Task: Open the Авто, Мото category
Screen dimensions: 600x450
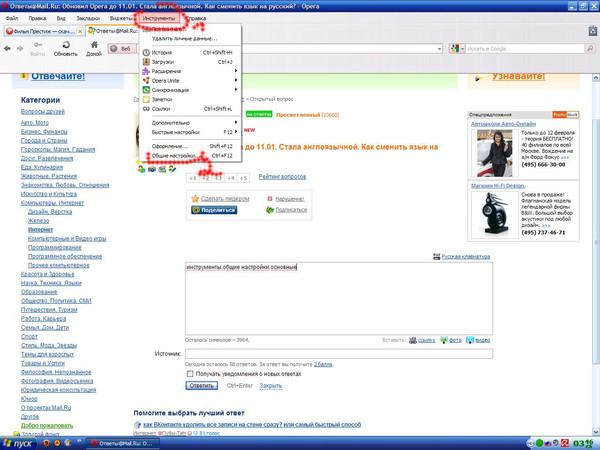Action: pos(35,123)
